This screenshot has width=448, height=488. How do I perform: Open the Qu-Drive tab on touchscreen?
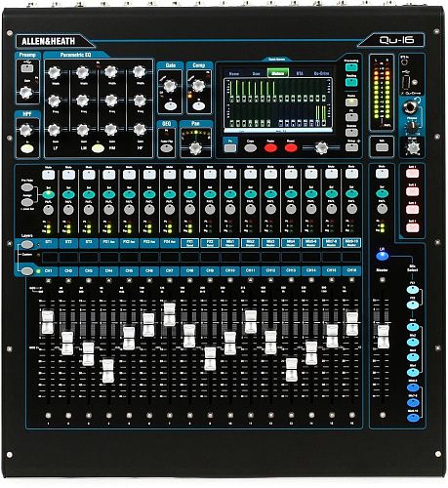321,74
